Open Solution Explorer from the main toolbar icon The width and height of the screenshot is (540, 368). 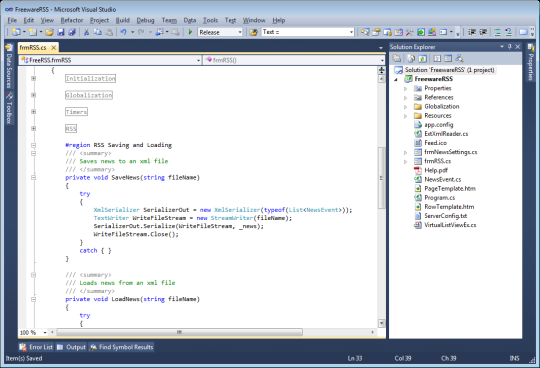click(x=365, y=32)
